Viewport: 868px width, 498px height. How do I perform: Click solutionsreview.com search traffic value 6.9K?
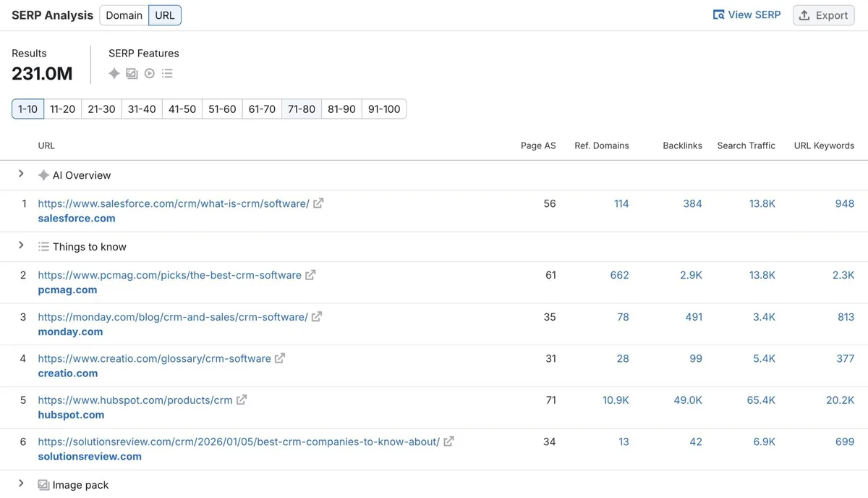point(764,441)
